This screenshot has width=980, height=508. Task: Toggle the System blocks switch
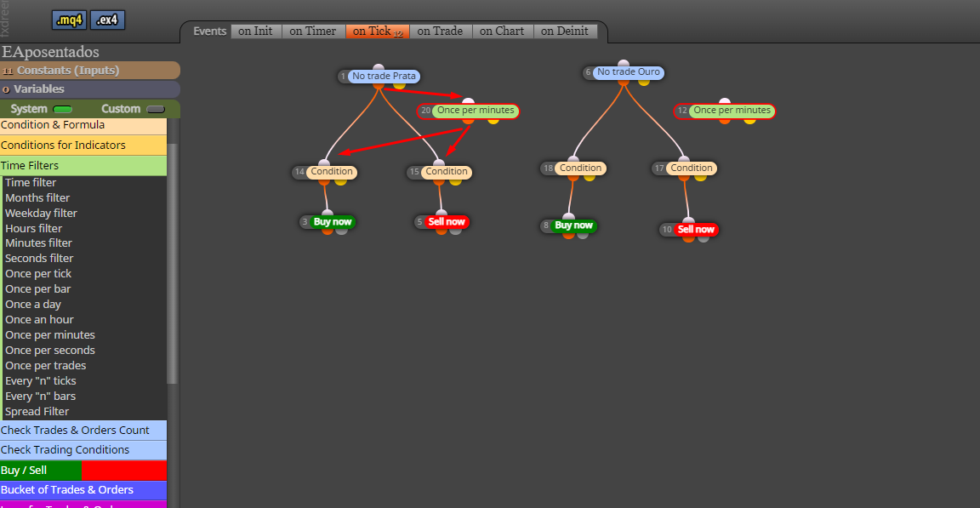(x=62, y=110)
